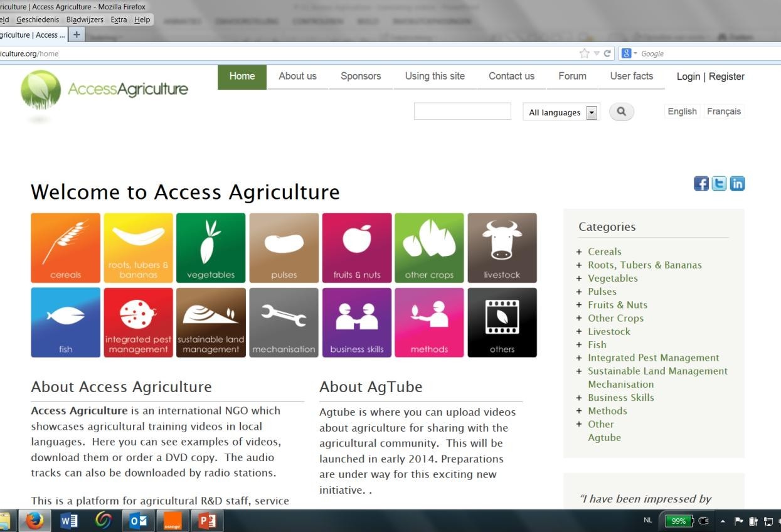Show hidden system tray icons
The image size is (781, 532).
(x=722, y=521)
